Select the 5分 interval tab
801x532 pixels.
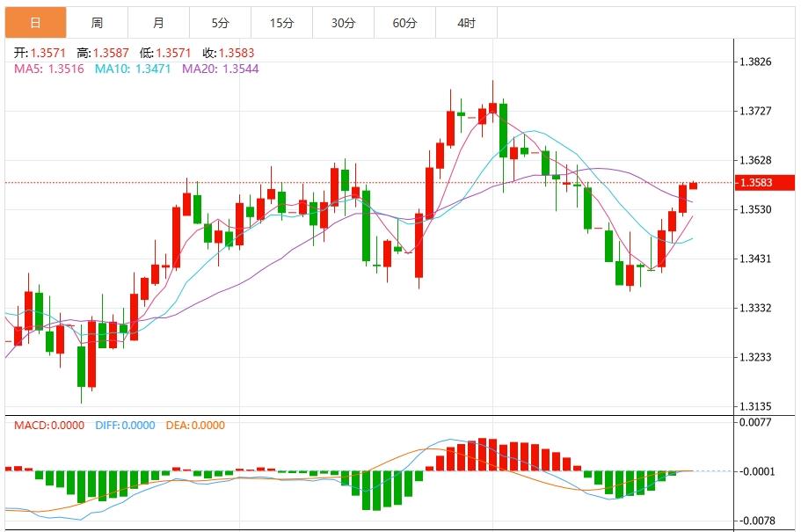220,19
